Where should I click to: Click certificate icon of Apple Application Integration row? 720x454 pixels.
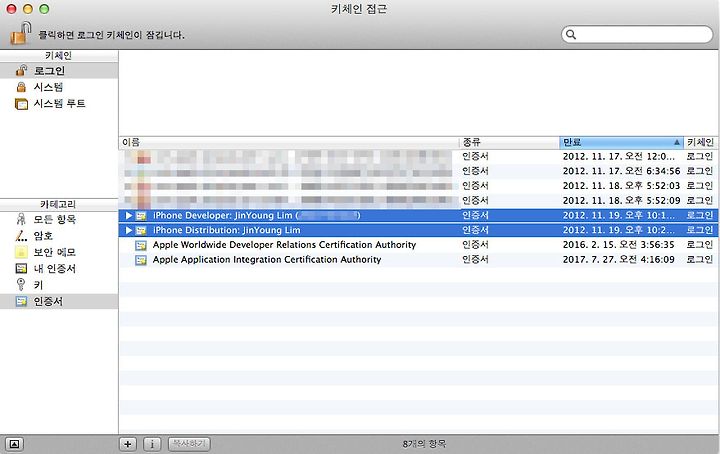tap(141, 260)
